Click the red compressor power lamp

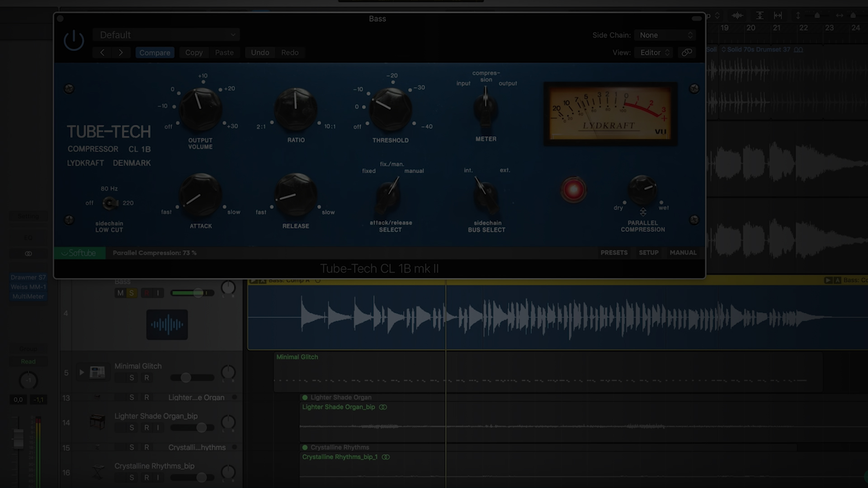(573, 190)
